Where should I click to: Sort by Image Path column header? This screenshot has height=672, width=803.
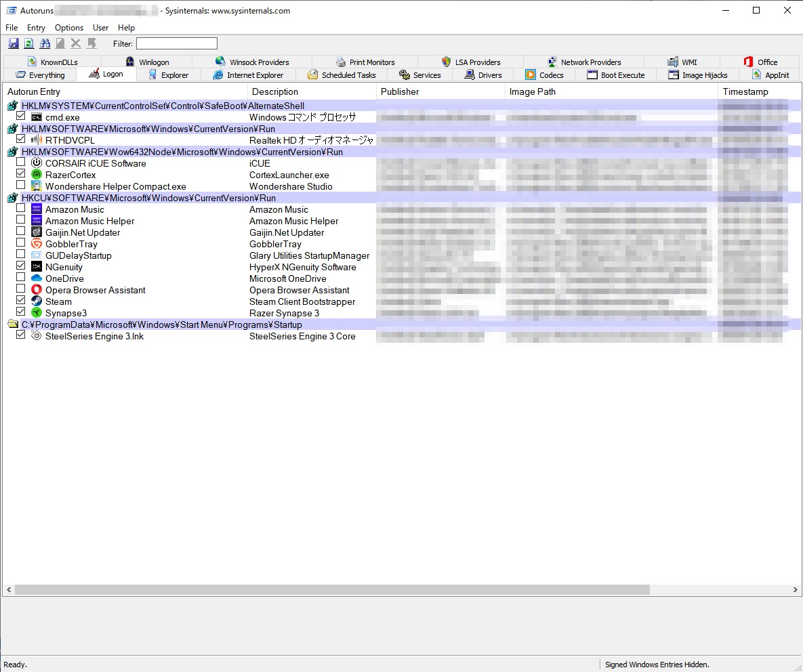pos(611,91)
